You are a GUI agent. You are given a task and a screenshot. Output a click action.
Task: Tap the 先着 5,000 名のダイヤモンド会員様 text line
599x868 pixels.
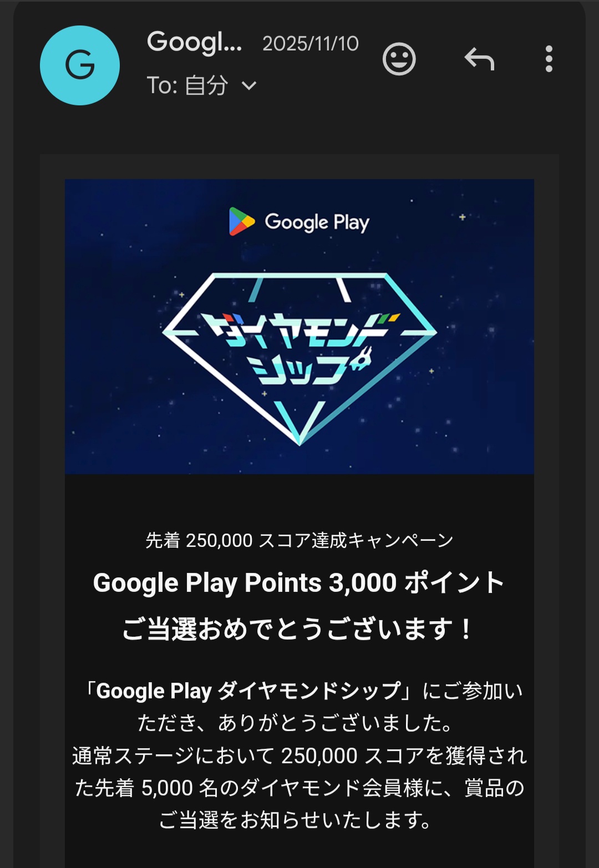pyautogui.click(x=299, y=788)
